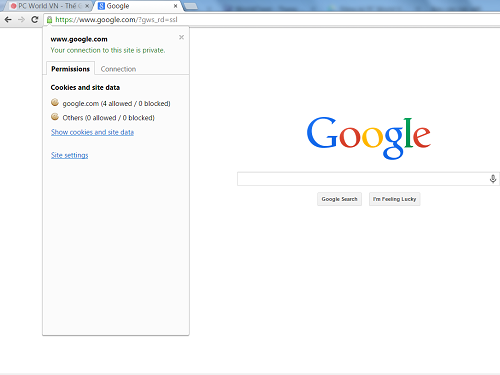Click the PC World VN tab favicon

tap(14, 6)
